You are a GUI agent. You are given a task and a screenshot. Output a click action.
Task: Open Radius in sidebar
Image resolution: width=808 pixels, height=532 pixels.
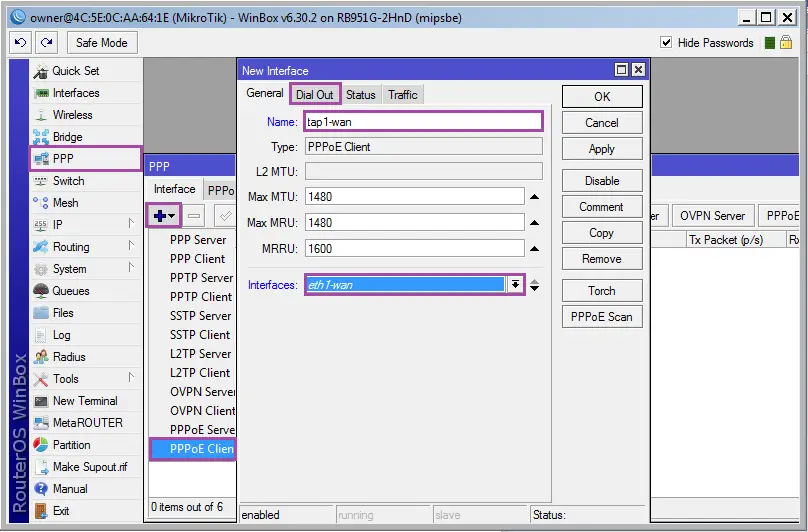click(x=85, y=357)
